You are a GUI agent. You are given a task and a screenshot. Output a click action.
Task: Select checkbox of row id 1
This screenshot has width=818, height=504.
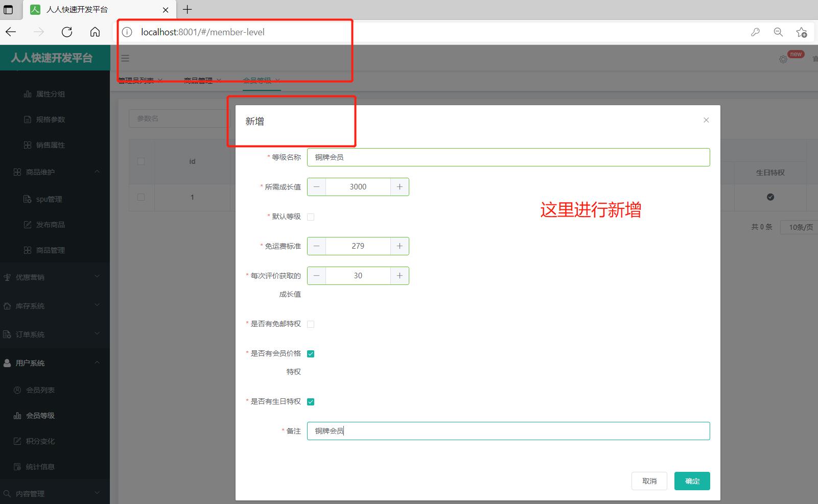(x=141, y=197)
